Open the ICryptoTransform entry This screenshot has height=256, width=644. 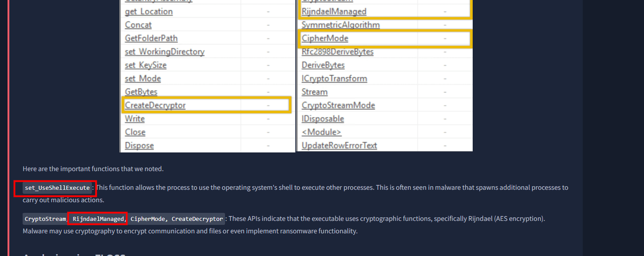coord(334,78)
